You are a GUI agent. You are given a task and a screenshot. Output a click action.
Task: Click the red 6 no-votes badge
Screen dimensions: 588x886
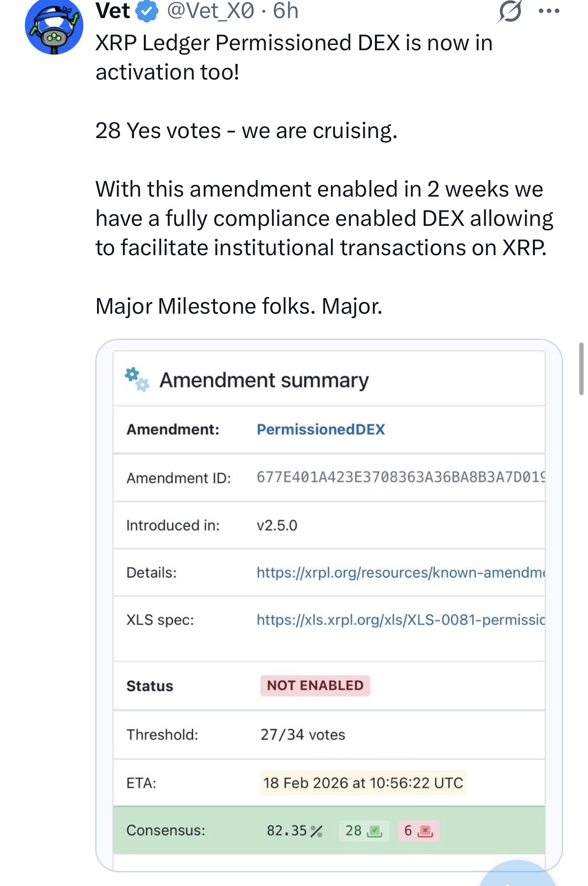click(419, 831)
